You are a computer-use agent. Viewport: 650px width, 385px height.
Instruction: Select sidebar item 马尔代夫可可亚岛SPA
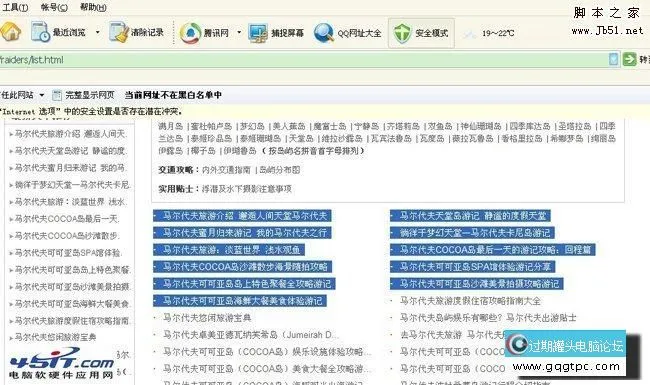68,253
